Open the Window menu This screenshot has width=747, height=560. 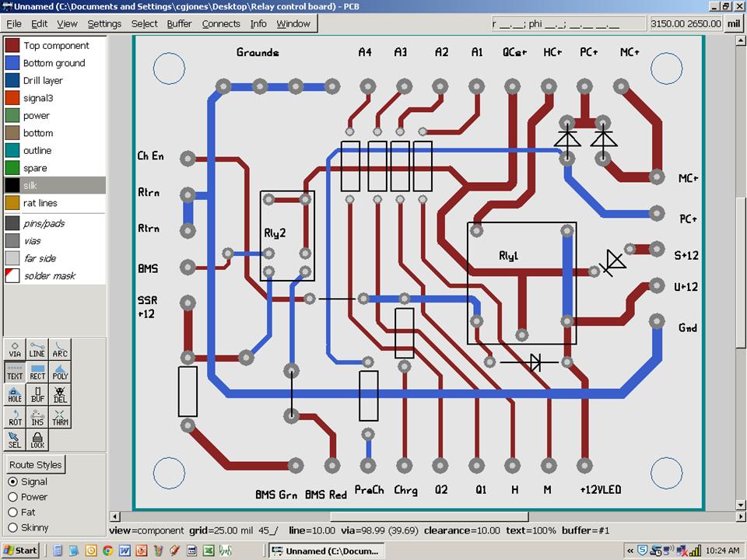(x=293, y=23)
